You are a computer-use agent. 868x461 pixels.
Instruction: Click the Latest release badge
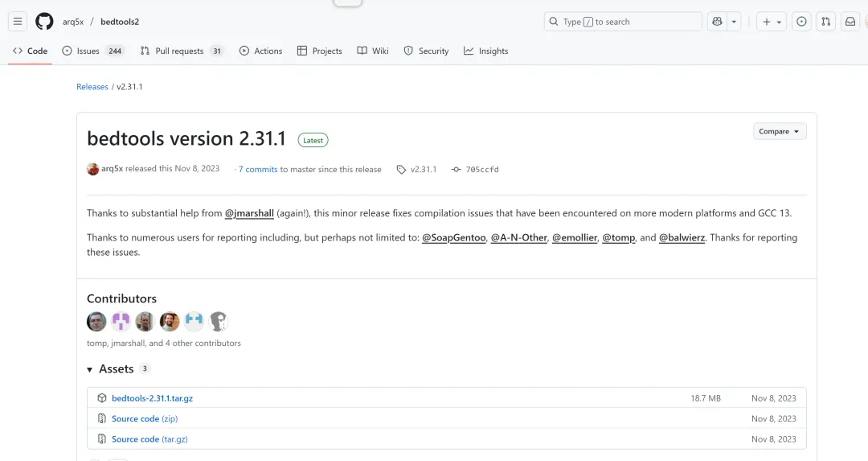click(x=313, y=141)
